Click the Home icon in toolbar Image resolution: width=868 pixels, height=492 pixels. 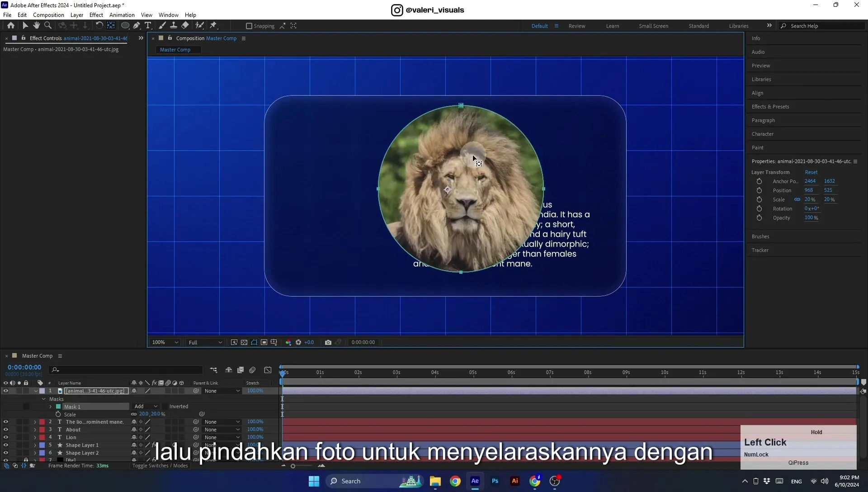(11, 26)
